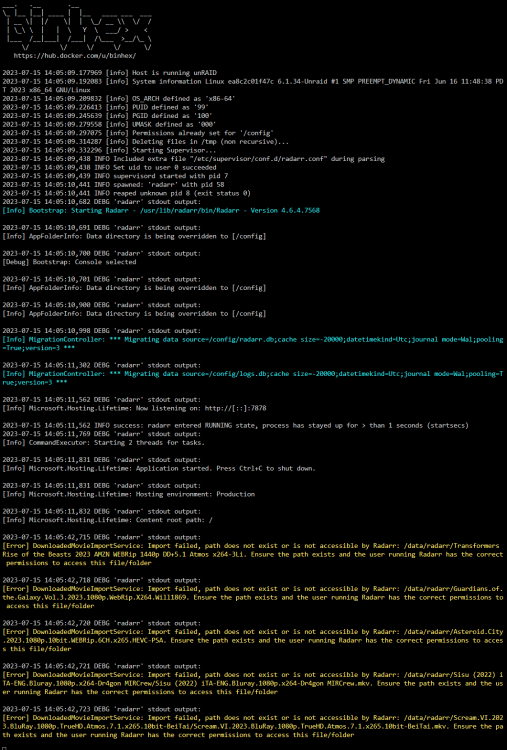Select 'Application started. Press Ctrl+C to shut down' line
The image size is (507, 750).
coord(159,469)
